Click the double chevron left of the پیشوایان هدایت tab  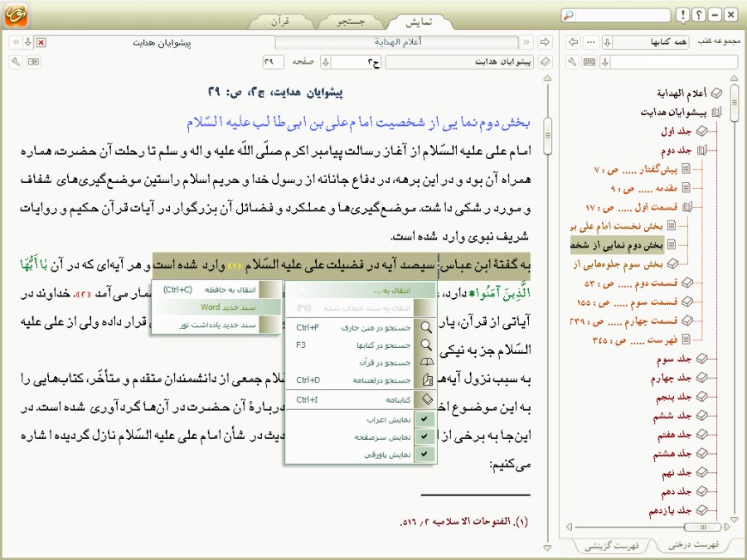click(17, 42)
